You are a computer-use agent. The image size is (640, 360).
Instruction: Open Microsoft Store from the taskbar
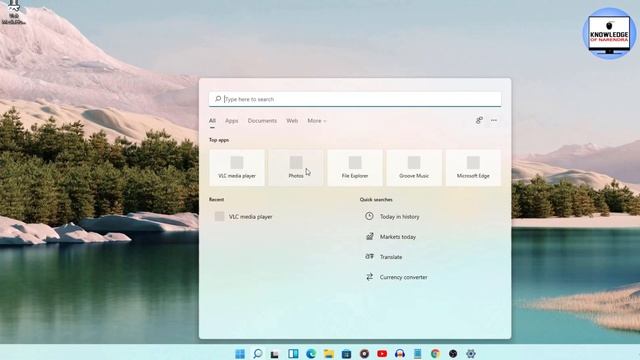[x=347, y=354]
